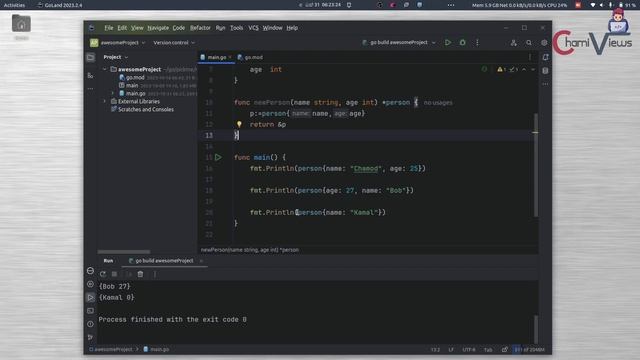Open the Version control dropdown
The width and height of the screenshot is (640, 360).
pos(174,42)
